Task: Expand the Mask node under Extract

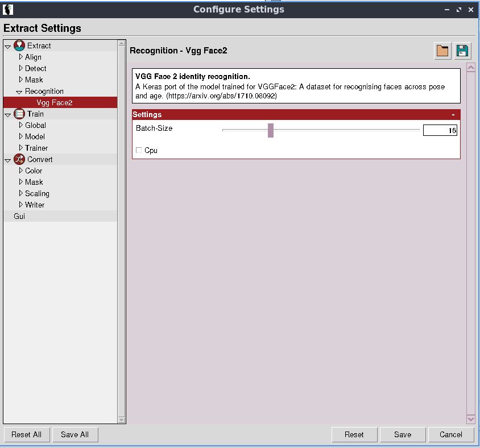Action: pyautogui.click(x=20, y=80)
